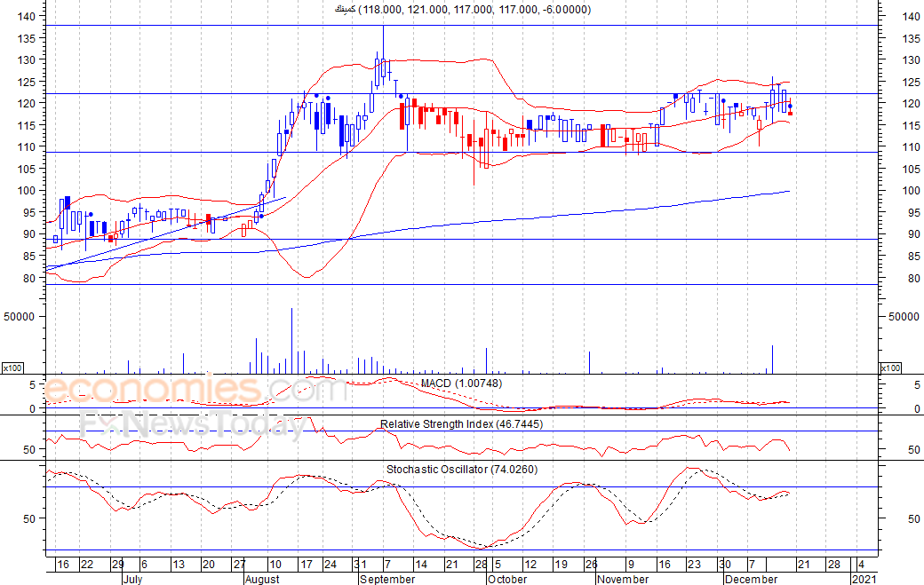Image resolution: width=924 pixels, height=585 pixels.
Task: Click the 50000 volume label on the left axis
Action: [x=19, y=317]
